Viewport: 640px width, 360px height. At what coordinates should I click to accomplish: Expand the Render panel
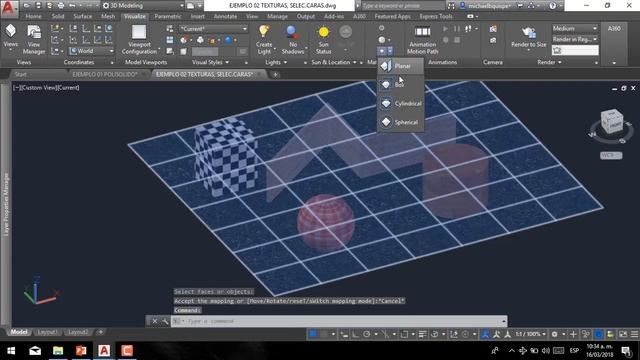tap(549, 62)
